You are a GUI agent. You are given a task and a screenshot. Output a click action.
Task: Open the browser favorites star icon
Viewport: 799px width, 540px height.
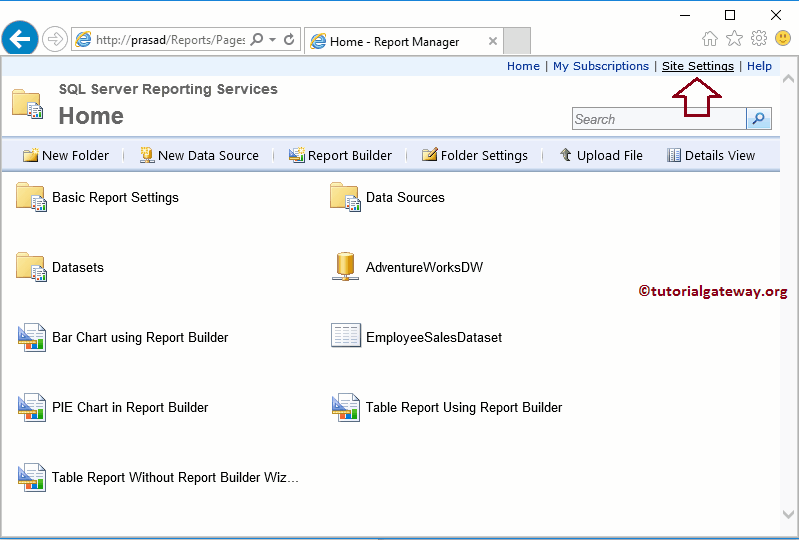(734, 39)
